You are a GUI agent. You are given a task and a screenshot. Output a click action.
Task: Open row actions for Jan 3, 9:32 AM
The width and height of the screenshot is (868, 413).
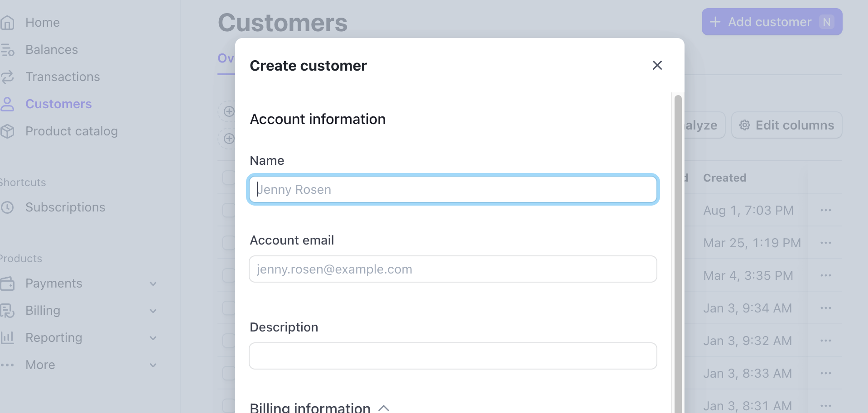[x=826, y=341]
